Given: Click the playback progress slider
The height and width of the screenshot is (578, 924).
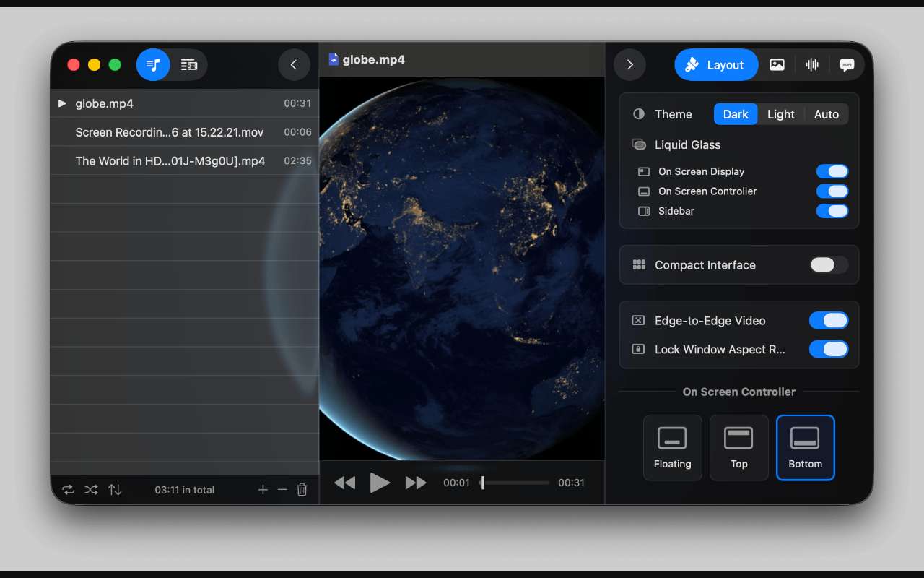Looking at the screenshot, I should click(514, 483).
